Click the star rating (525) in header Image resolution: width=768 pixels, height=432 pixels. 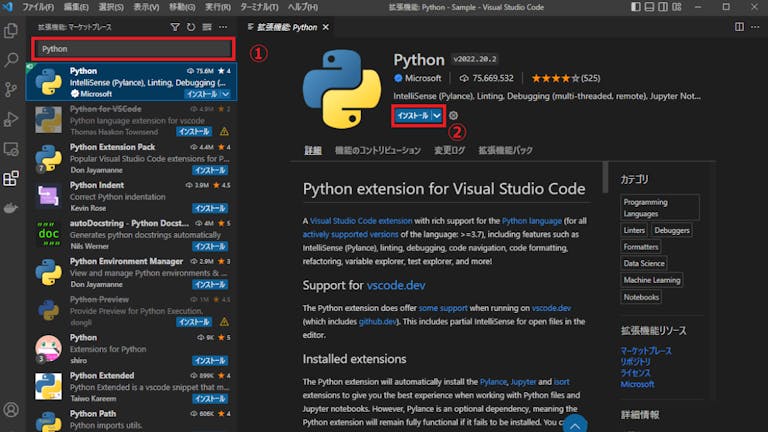(566, 78)
